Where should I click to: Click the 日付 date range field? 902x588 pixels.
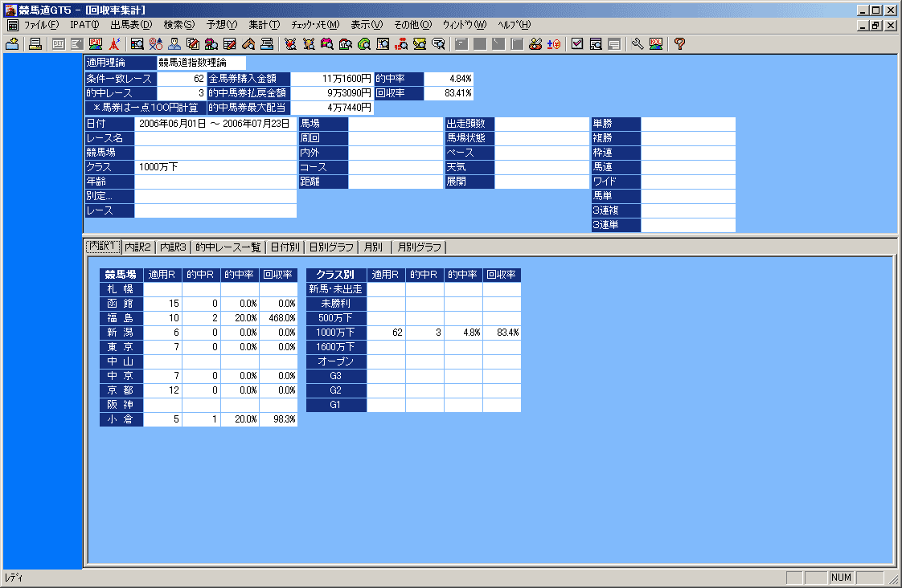click(x=215, y=124)
